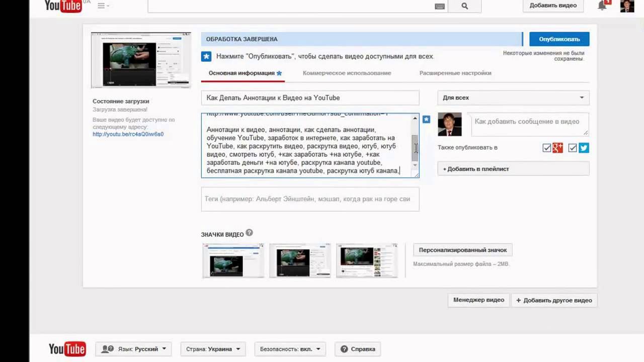Click Добавить другое видео button
Viewport: 644px width, 362px height.
click(x=554, y=300)
